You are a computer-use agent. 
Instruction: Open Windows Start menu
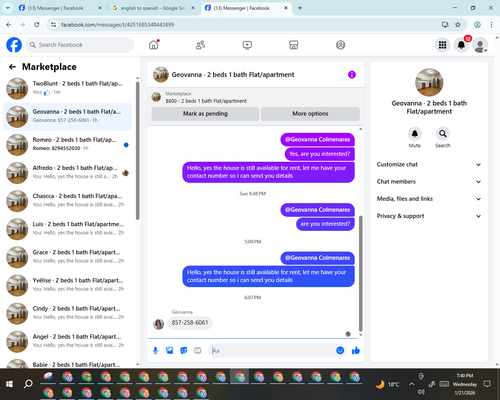[x=9, y=384]
